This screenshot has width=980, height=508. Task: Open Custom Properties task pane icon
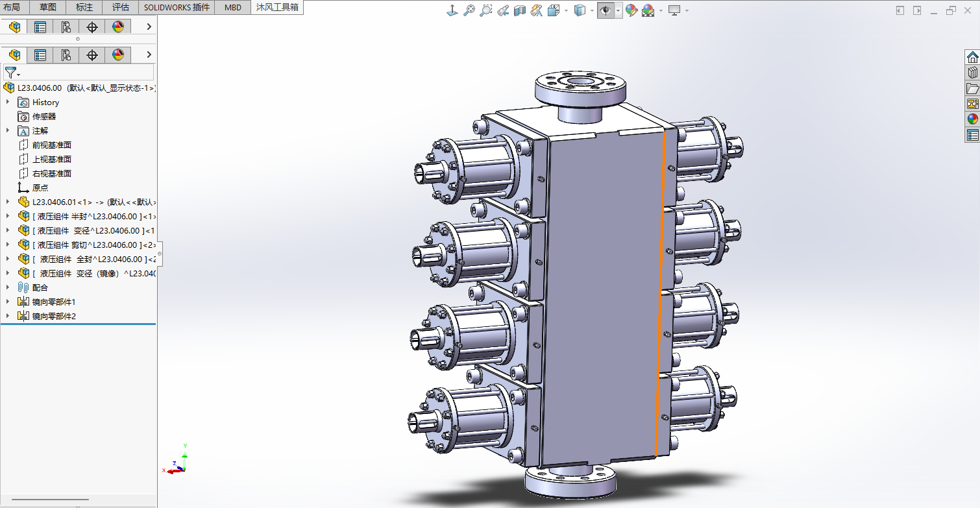tap(972, 135)
